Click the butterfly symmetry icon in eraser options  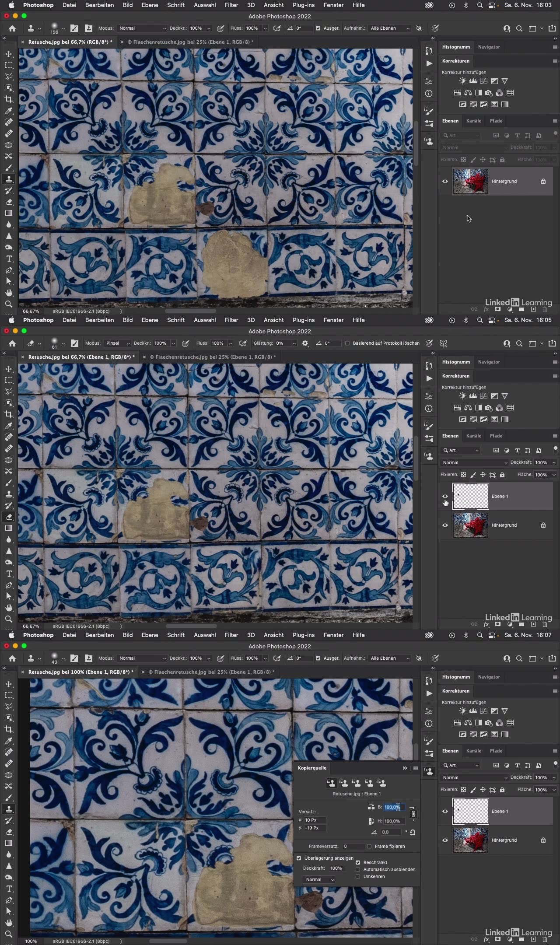pyautogui.click(x=443, y=343)
